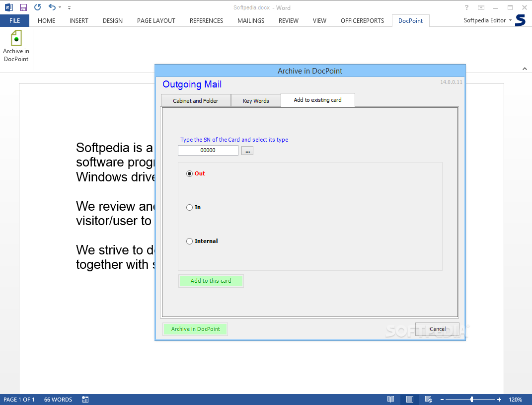This screenshot has width=532, height=405.
Task: Switch to the PAGE LAYOUT ribbon tab
Action: (156, 21)
